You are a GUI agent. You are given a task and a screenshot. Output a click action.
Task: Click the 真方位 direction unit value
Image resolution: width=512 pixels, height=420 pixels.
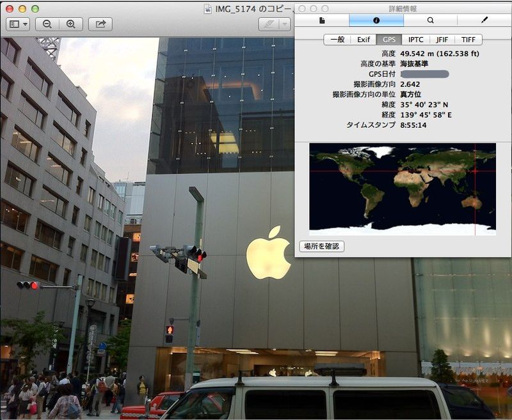click(410, 95)
